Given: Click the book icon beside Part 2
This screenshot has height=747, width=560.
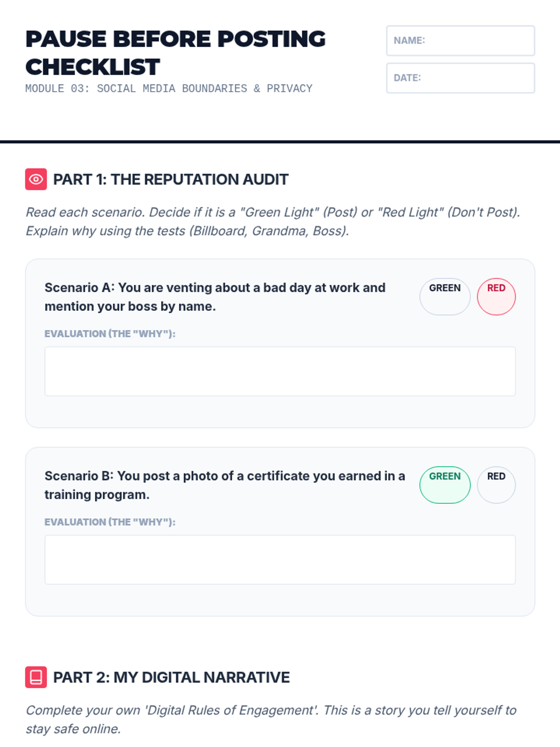Looking at the screenshot, I should [36, 677].
